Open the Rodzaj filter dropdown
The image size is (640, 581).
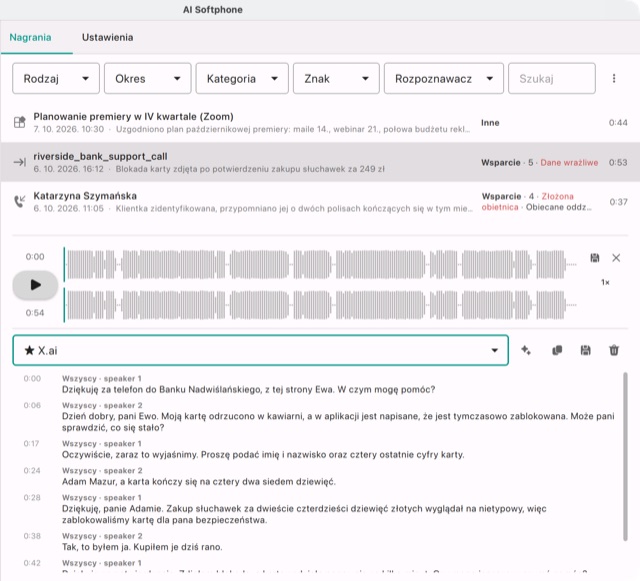56,78
